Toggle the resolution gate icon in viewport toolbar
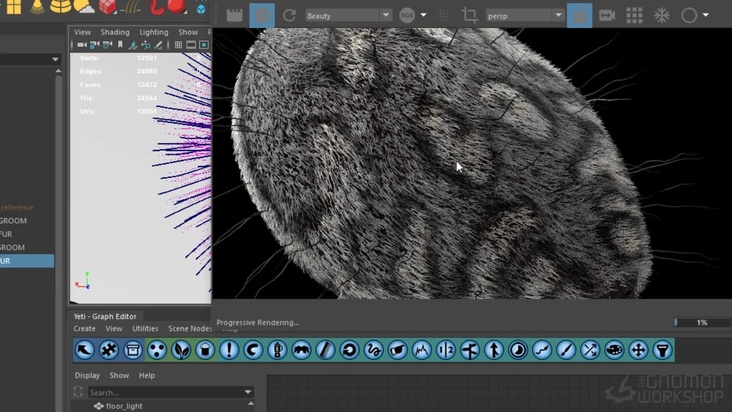Screen dimensions: 732x412 click(204, 45)
